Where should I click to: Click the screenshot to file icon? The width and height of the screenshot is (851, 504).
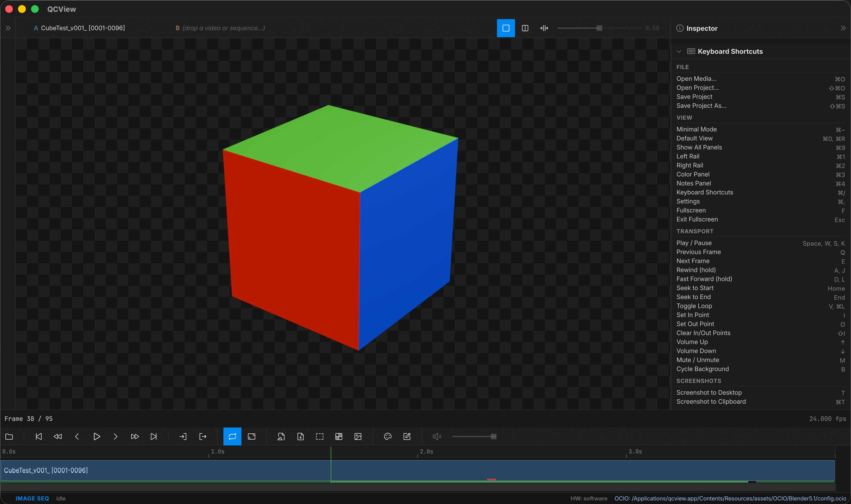click(281, 436)
